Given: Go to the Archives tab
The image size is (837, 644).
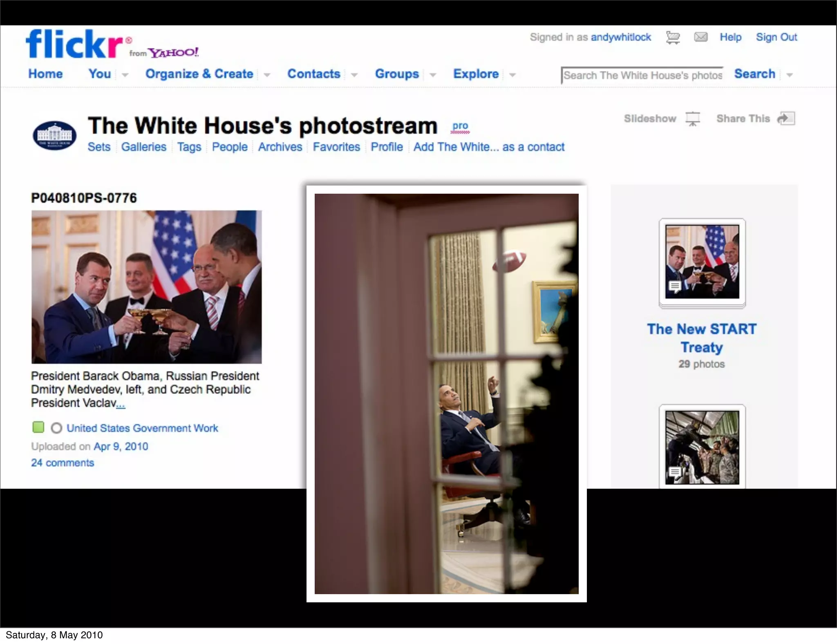Looking at the screenshot, I should click(280, 147).
